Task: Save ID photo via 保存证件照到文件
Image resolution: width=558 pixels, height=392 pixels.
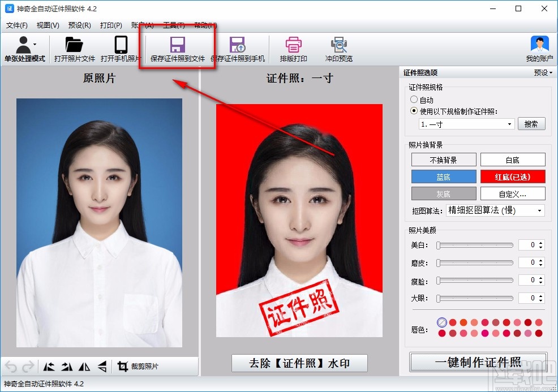Action: (177, 49)
